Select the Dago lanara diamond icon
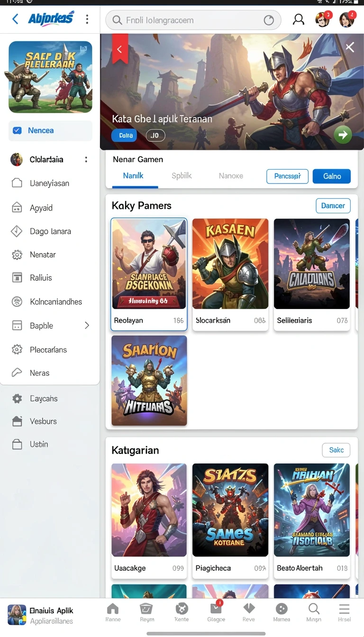 click(17, 231)
